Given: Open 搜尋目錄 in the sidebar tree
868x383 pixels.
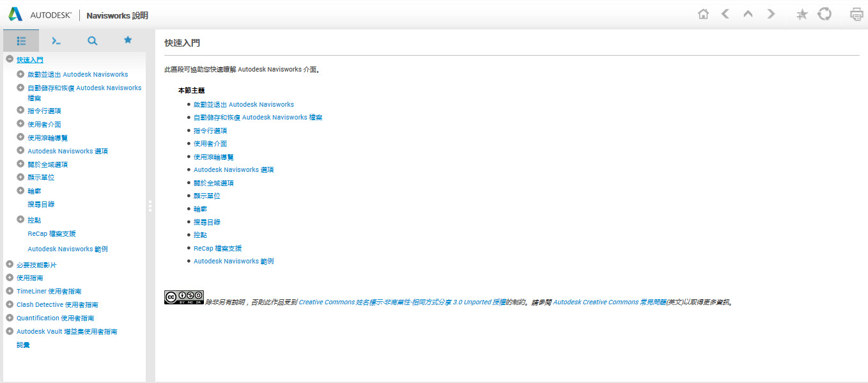Looking at the screenshot, I should pos(41,205).
